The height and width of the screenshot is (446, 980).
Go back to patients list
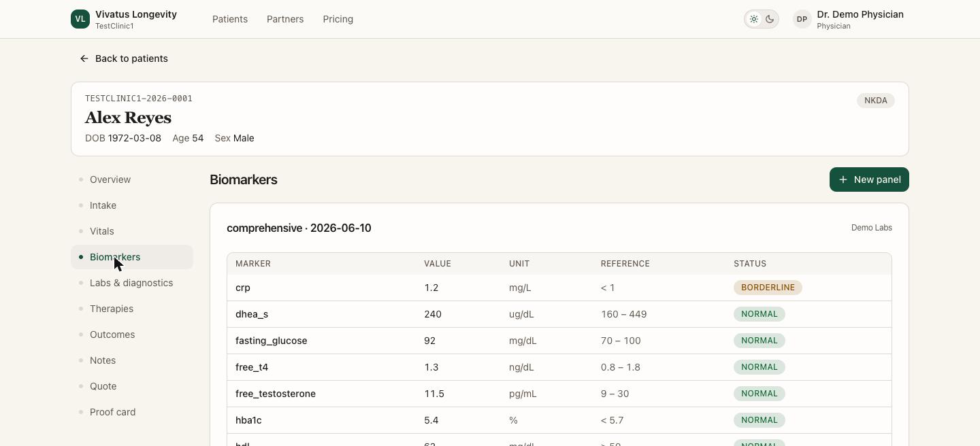pos(124,58)
